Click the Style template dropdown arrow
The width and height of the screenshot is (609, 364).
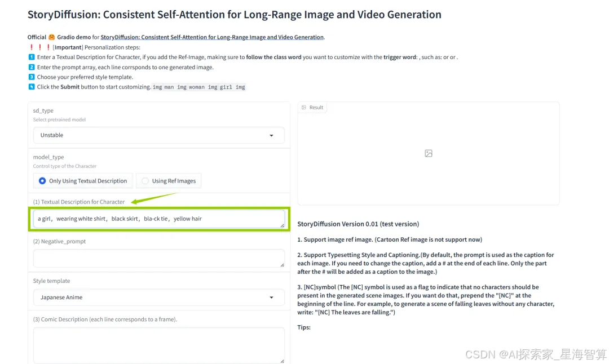tap(271, 298)
